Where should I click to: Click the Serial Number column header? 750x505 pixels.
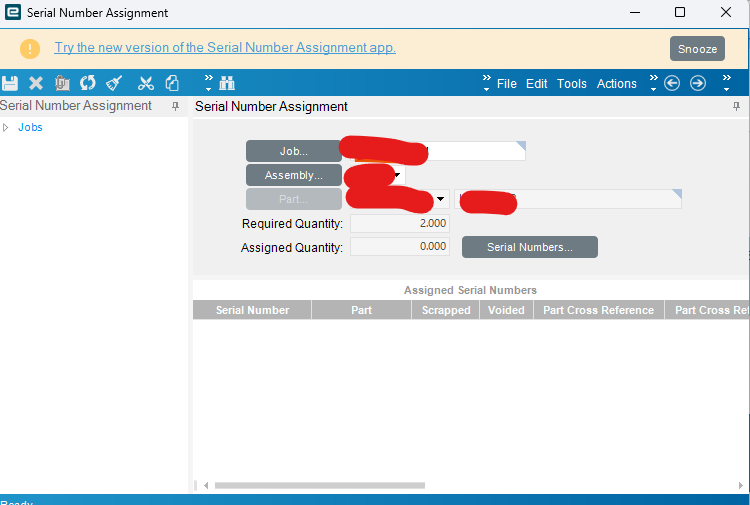[252, 310]
